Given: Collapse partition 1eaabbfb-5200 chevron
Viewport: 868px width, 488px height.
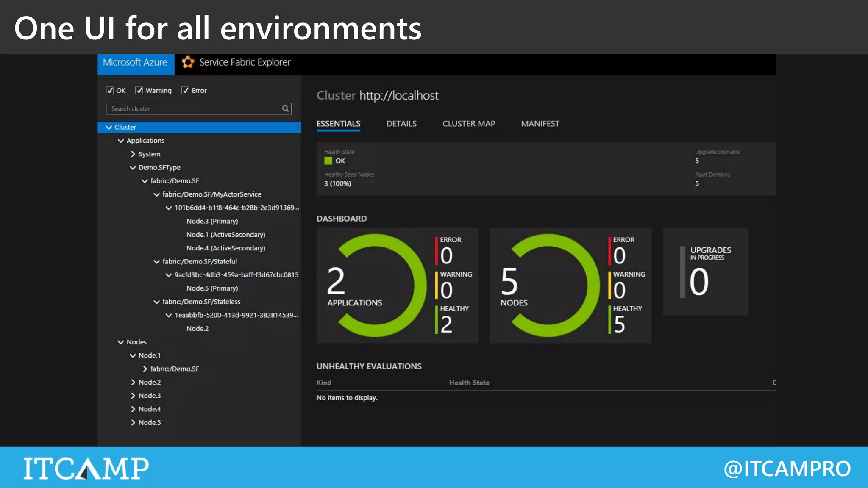Looking at the screenshot, I should tap(169, 315).
